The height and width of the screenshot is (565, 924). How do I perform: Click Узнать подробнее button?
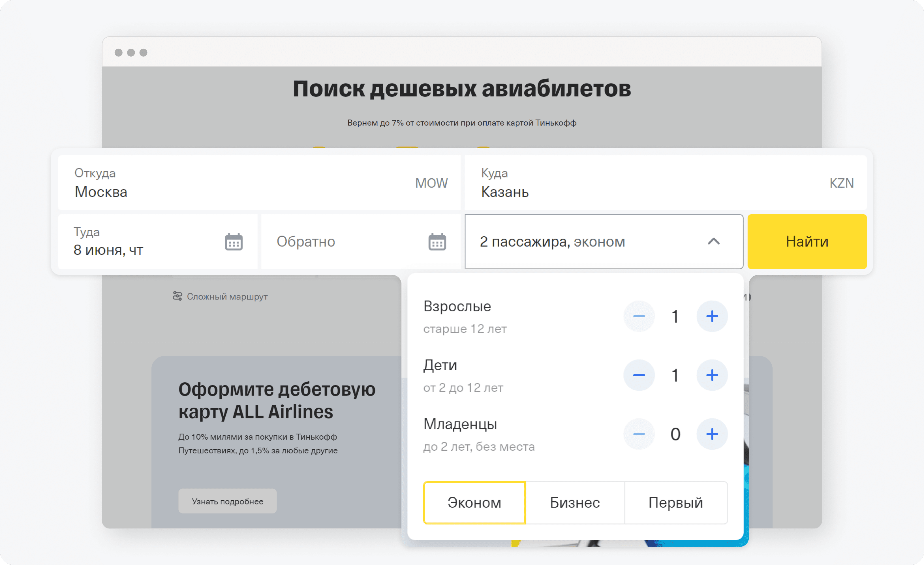[x=227, y=501]
